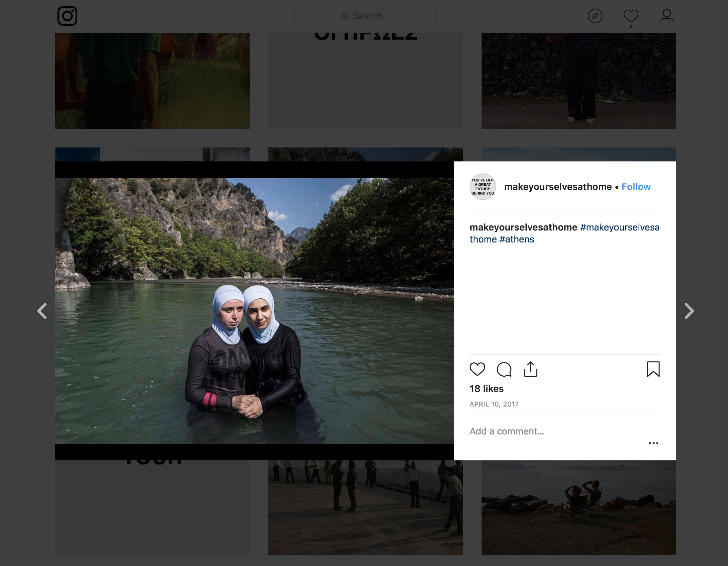728x566 pixels.
Task: Open the beach chairs at dusk thumbnail
Action: pos(579,508)
